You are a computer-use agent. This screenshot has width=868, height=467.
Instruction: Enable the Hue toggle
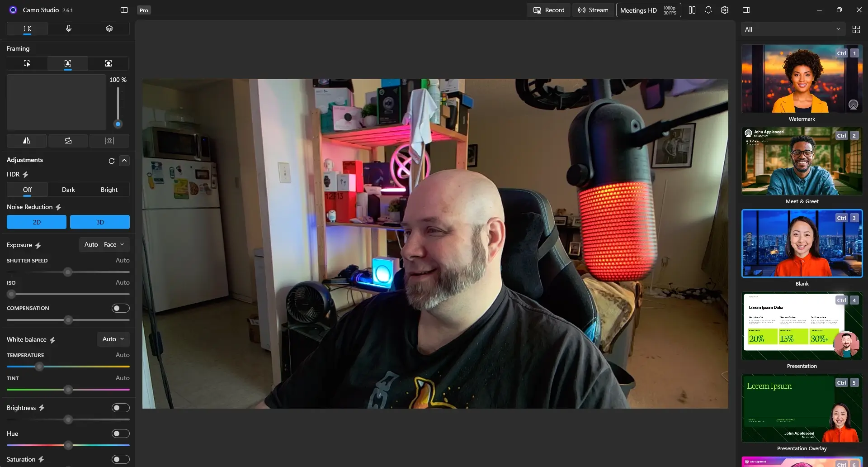121,434
